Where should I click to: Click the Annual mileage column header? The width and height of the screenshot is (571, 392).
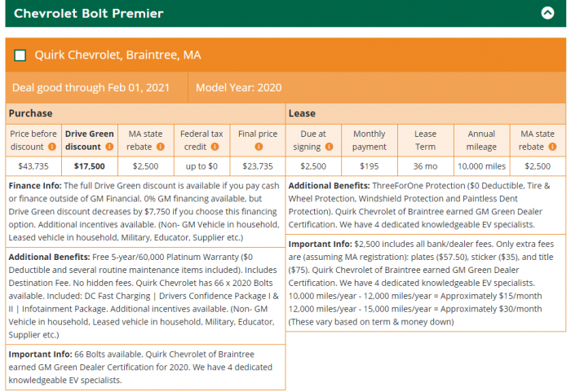(481, 140)
